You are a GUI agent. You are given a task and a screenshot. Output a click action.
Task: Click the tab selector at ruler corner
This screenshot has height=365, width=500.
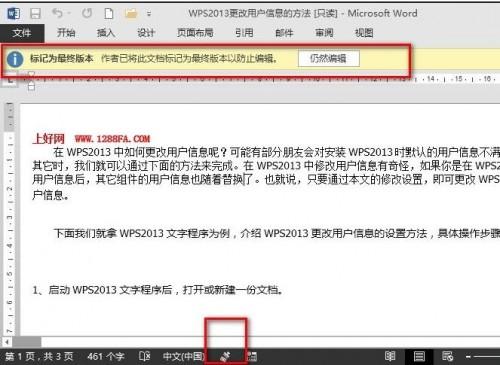point(9,80)
